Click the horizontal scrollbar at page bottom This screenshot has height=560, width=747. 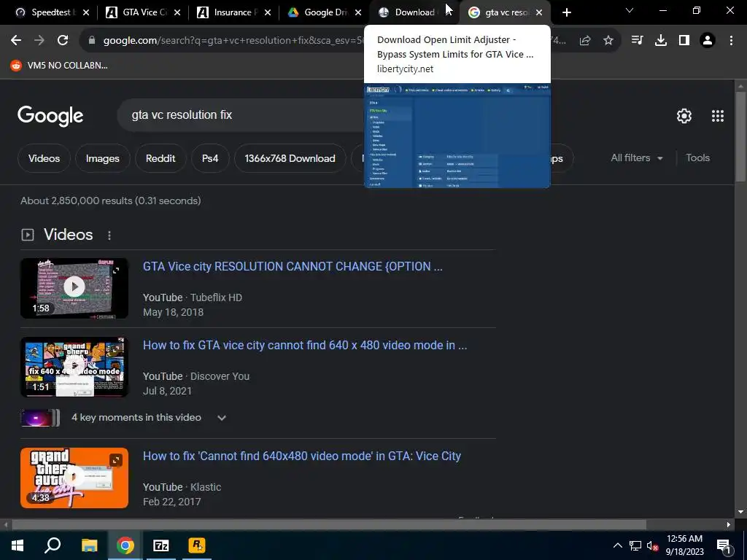pos(329,524)
